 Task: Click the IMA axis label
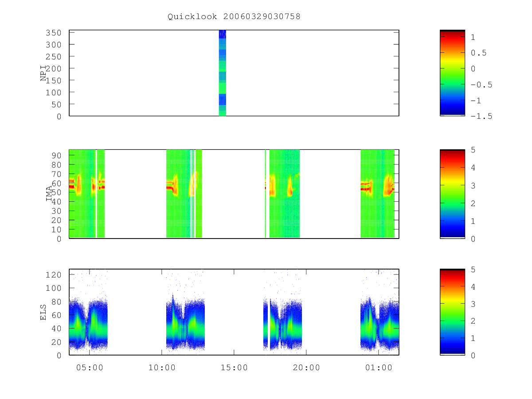pos(50,194)
